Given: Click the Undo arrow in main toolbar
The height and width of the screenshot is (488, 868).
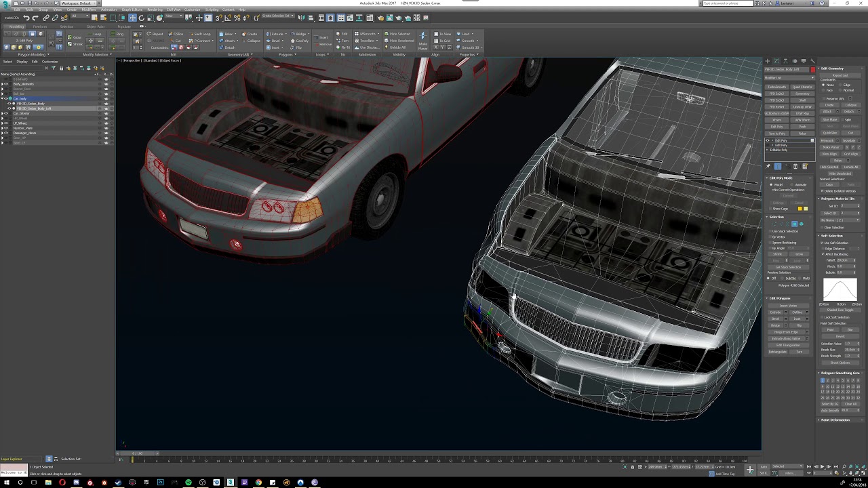Looking at the screenshot, I should tap(26, 18).
